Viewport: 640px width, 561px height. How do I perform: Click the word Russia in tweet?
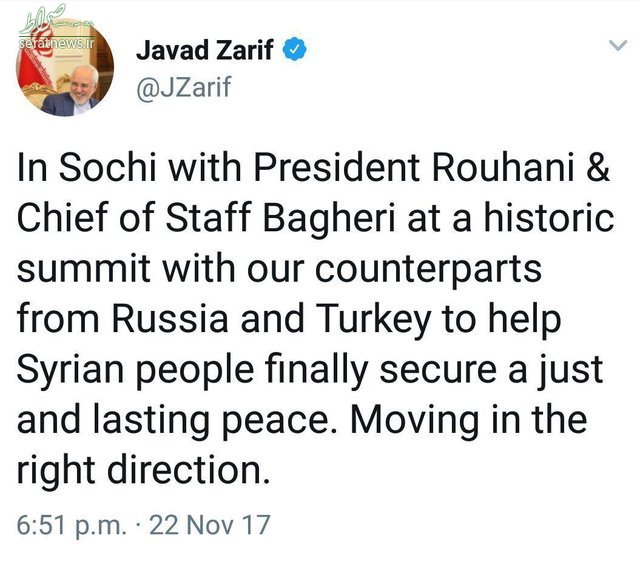tap(169, 319)
